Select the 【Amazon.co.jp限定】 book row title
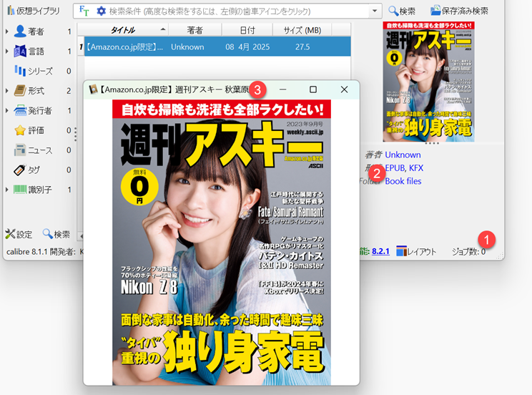 point(126,47)
